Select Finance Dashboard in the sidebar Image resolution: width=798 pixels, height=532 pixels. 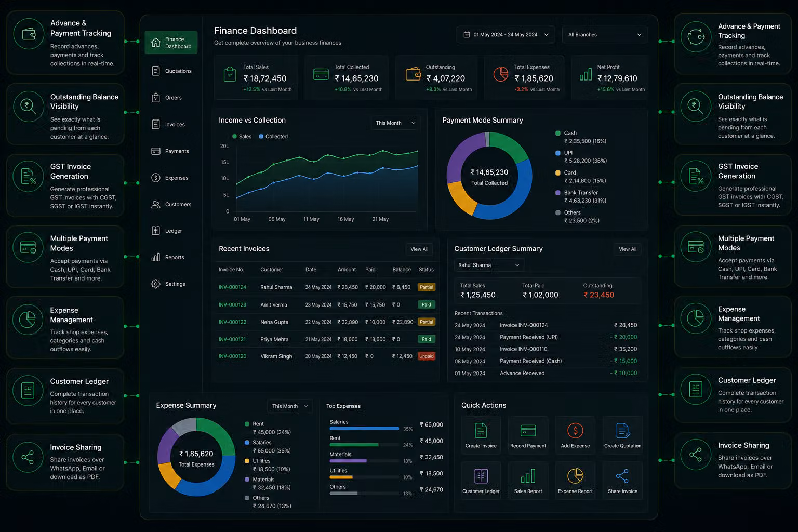[x=171, y=43]
